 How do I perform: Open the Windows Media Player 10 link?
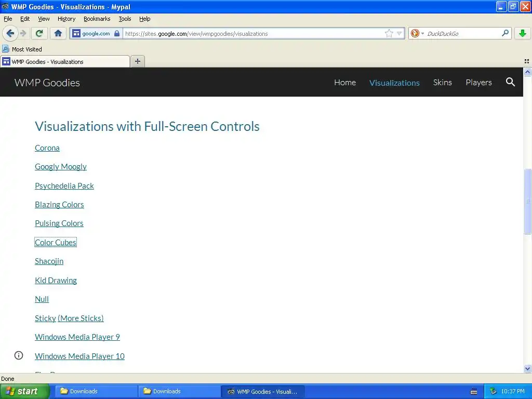(79, 356)
